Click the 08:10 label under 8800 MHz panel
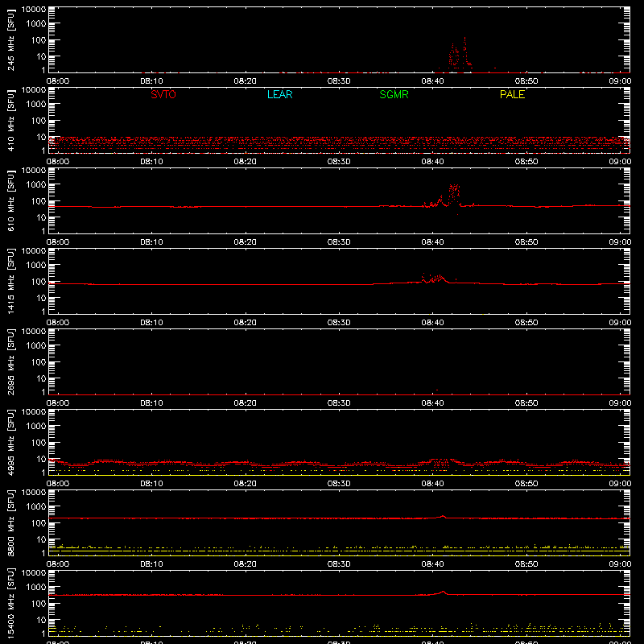The height and width of the screenshot is (644, 644). (151, 564)
